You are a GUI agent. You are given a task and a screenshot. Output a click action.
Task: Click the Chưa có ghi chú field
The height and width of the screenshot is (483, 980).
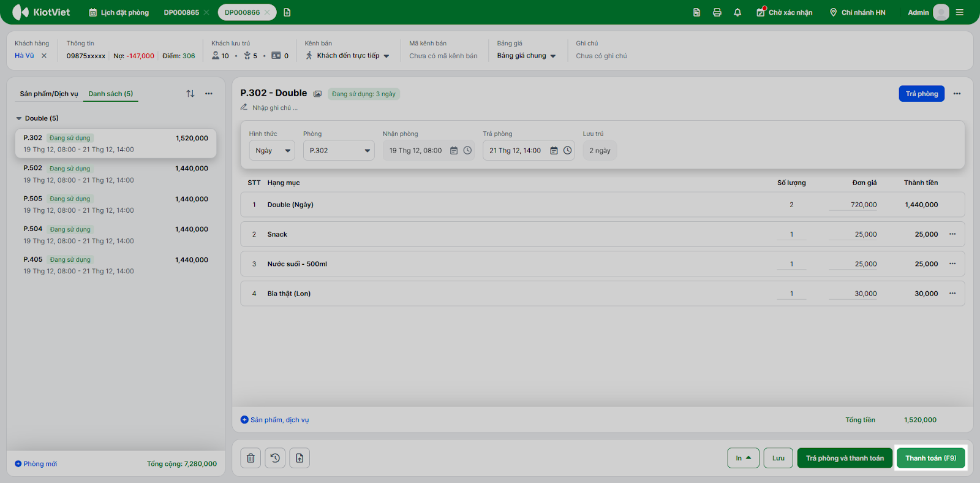point(601,56)
